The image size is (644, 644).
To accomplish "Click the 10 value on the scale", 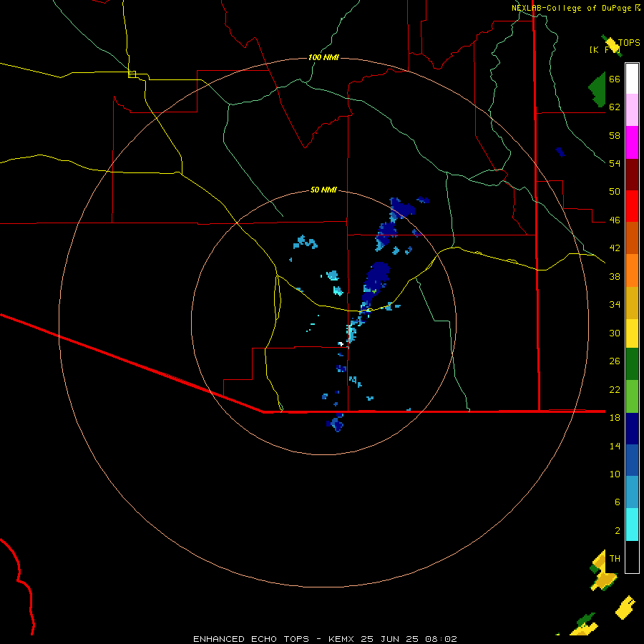I will (x=615, y=474).
